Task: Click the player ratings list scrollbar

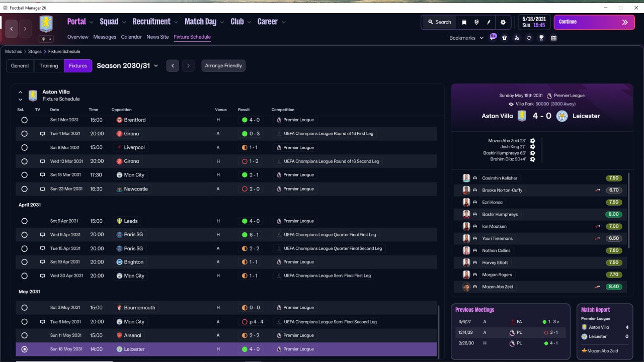Action: 628,210
